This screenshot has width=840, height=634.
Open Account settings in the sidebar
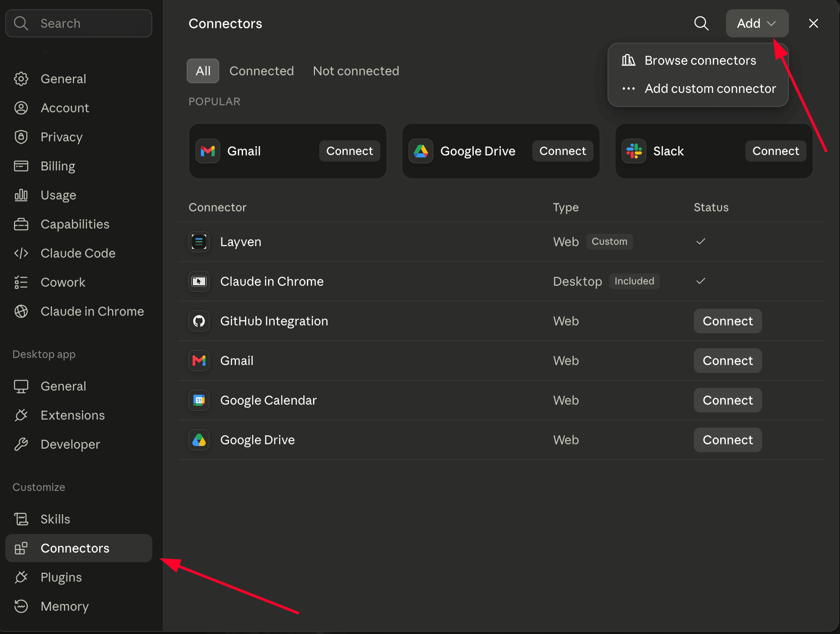click(x=79, y=108)
